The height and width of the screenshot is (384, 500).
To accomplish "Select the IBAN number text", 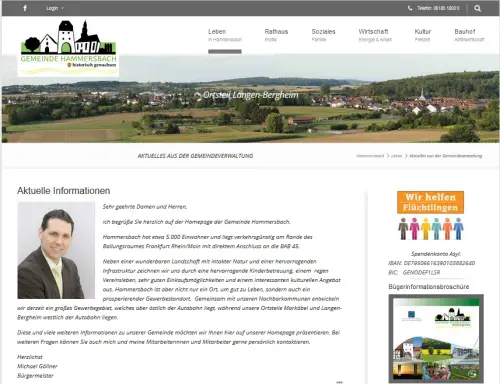I will [432, 263].
